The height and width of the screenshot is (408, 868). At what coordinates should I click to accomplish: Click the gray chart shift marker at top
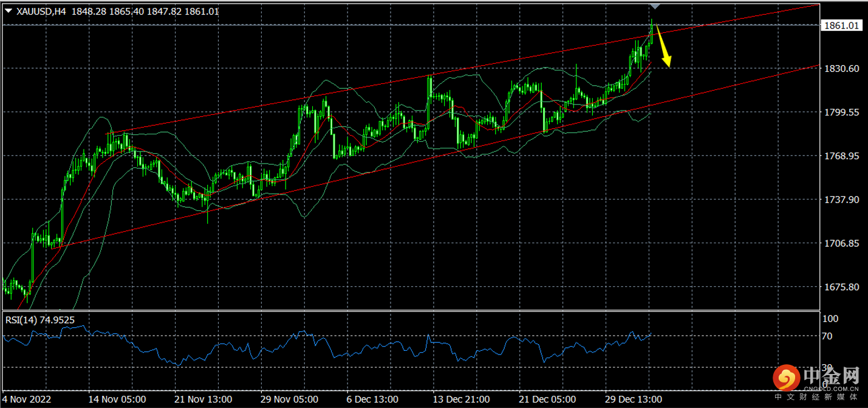click(655, 6)
